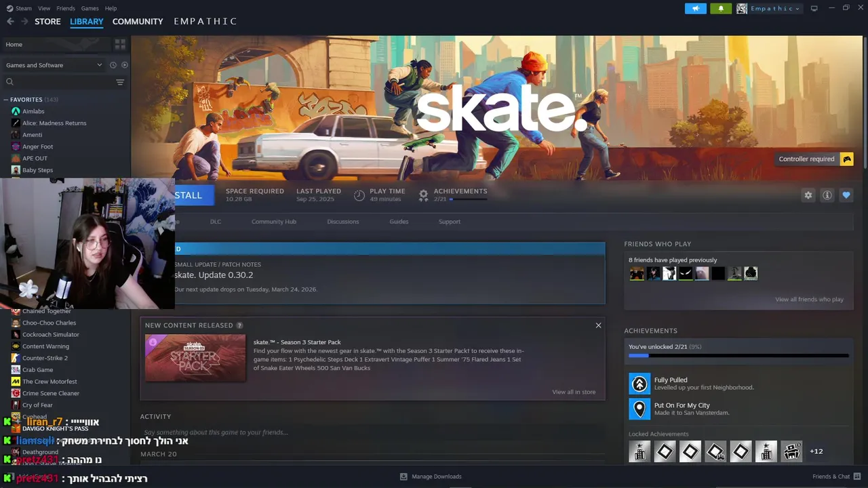
Task: Toggle the favorite heart for skate.
Action: [846, 195]
